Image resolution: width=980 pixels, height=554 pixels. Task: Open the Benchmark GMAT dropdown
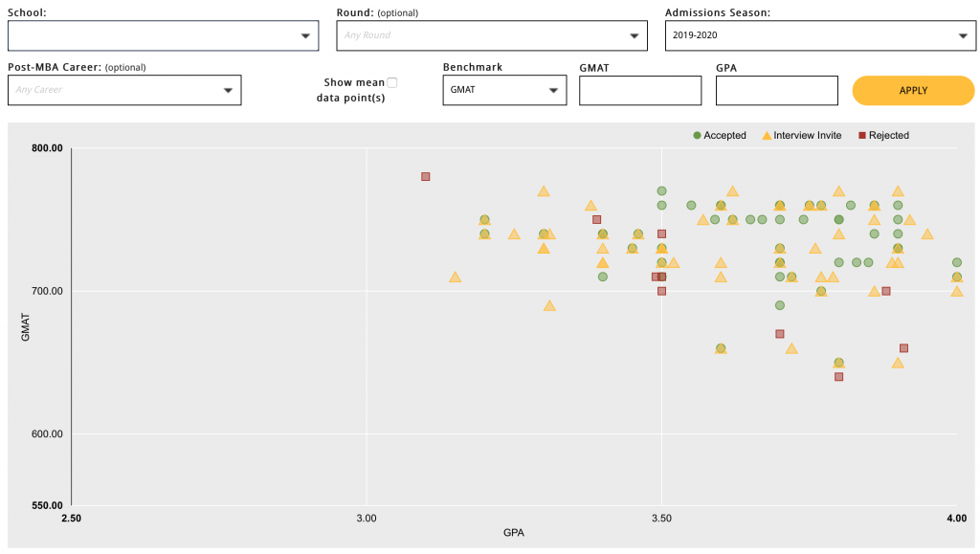click(x=504, y=90)
